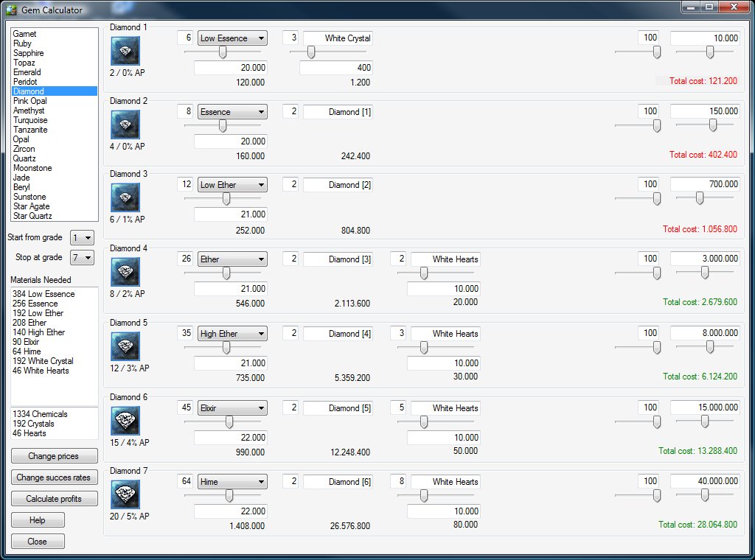Click the Low Essence price slider of Diamond 1

223,52
